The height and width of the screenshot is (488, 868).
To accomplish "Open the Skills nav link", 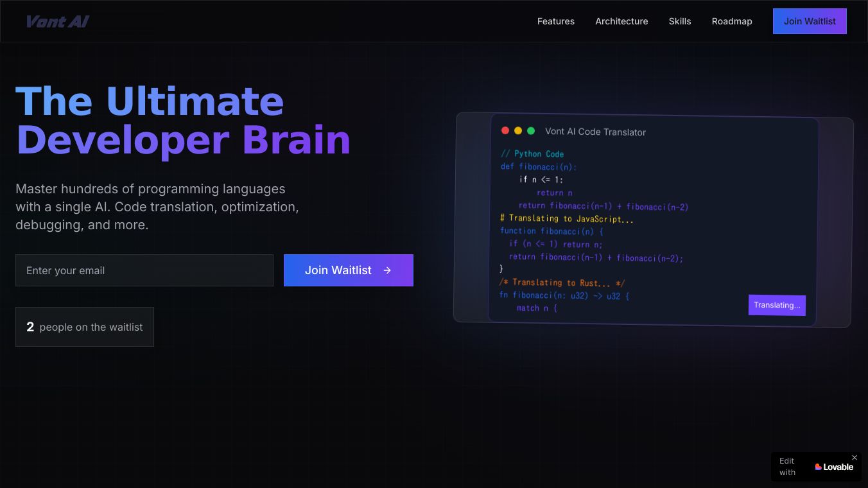I will click(680, 21).
